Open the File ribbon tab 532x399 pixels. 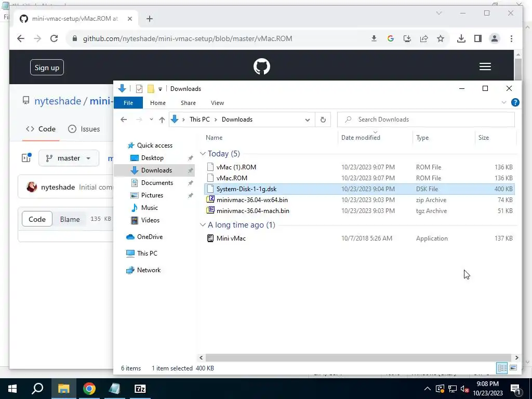coord(128,103)
